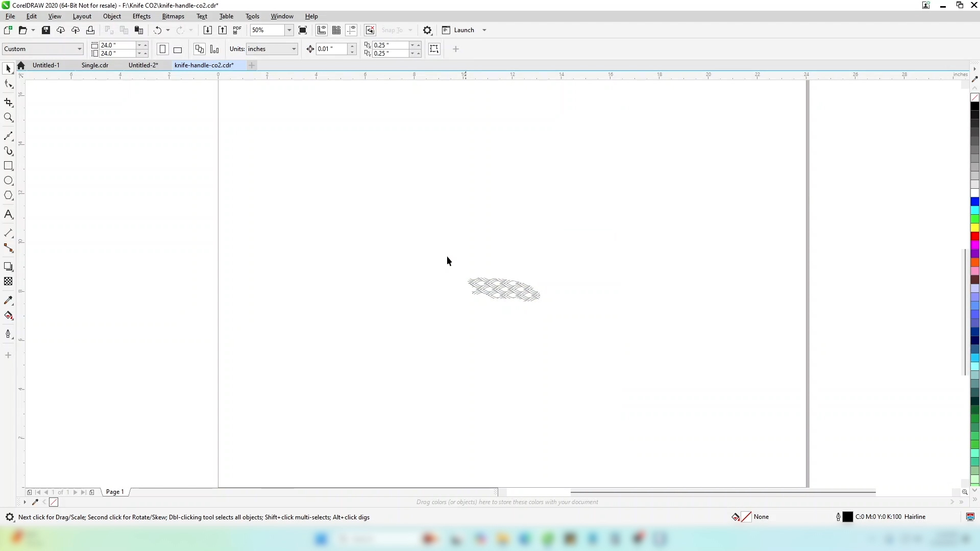Select the Zoom tool in toolbox

tap(9, 118)
